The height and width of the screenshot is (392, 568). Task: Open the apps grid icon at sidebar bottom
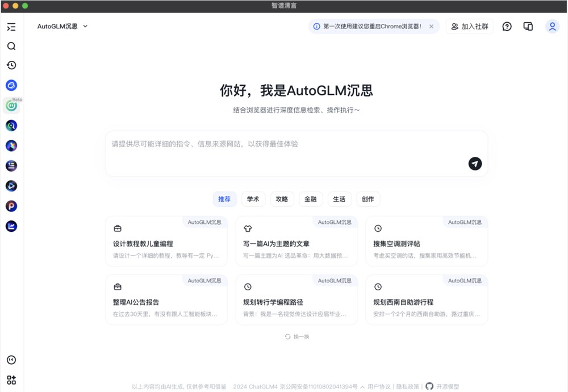click(11, 380)
